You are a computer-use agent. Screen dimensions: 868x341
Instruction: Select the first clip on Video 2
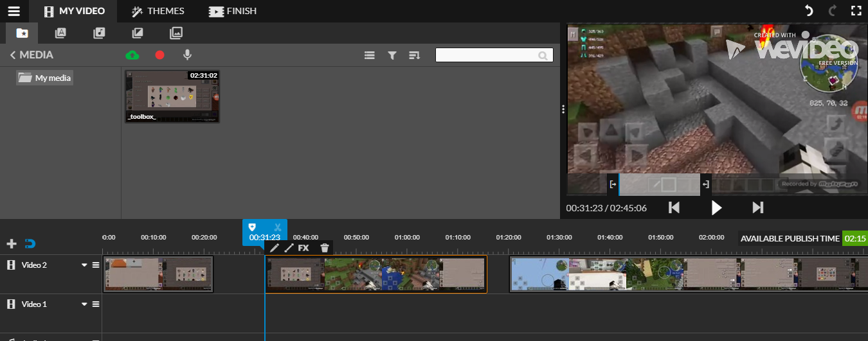[158, 274]
